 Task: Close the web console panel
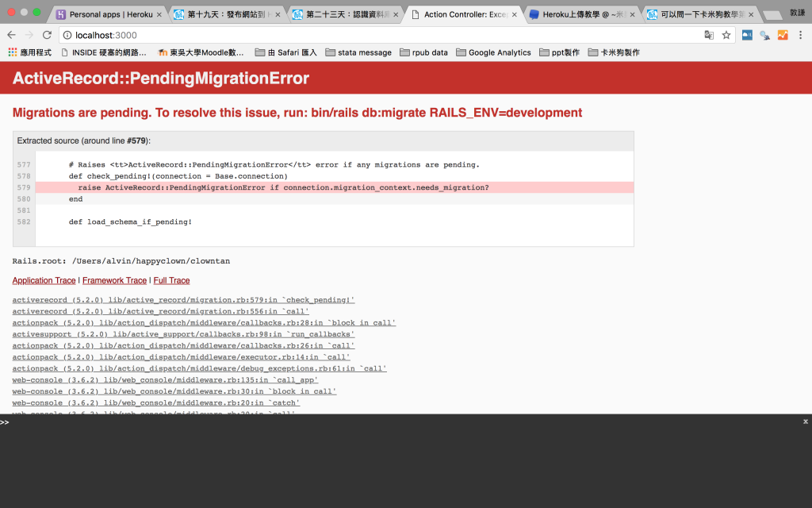point(806,421)
